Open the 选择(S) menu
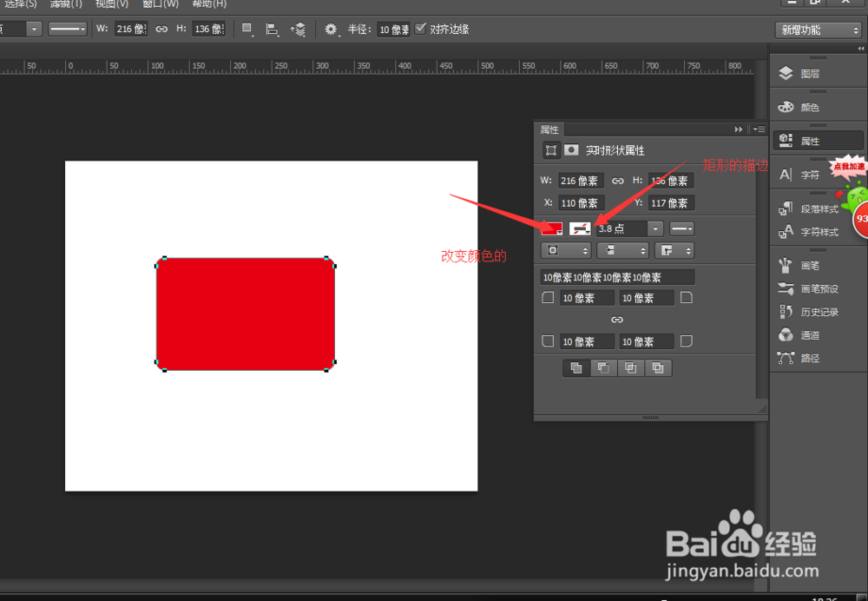Image resolution: width=868 pixels, height=601 pixels. [19, 4]
